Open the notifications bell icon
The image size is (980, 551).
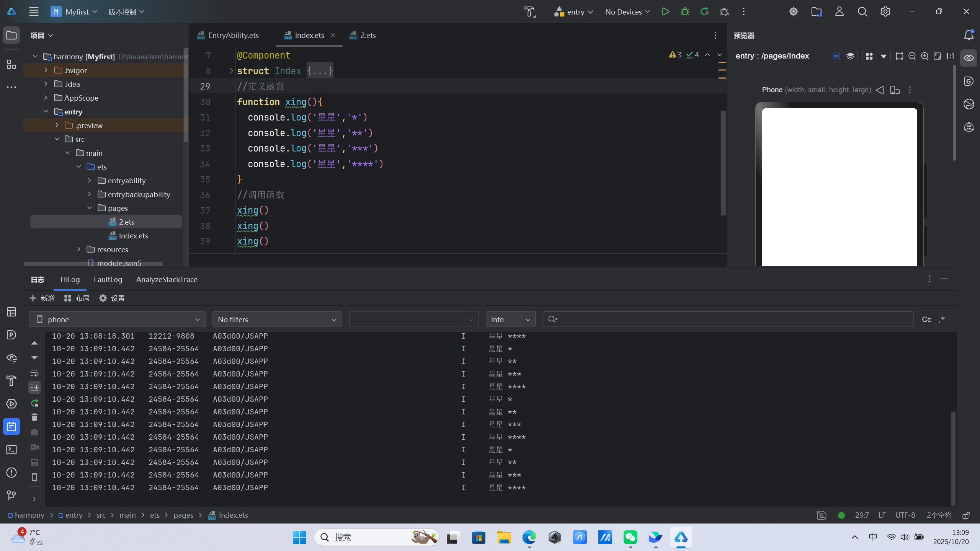click(969, 35)
